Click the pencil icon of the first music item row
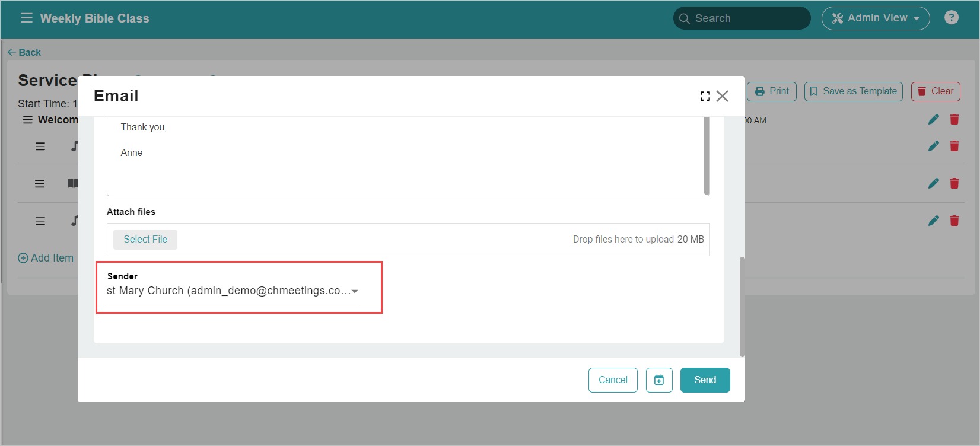 click(x=934, y=146)
